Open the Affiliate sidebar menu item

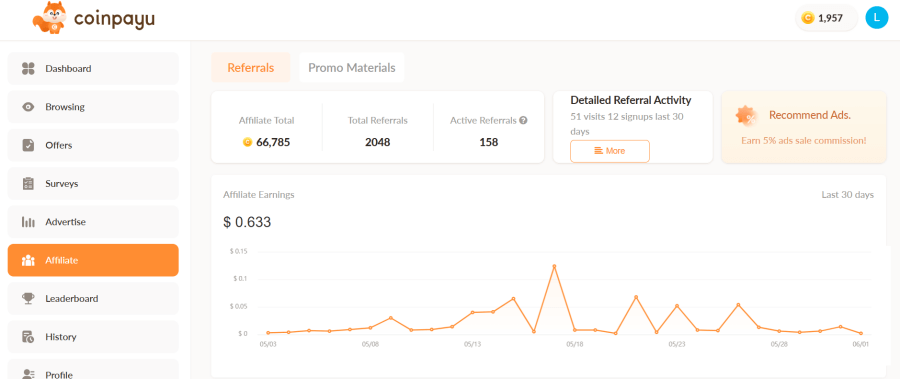[x=93, y=260]
